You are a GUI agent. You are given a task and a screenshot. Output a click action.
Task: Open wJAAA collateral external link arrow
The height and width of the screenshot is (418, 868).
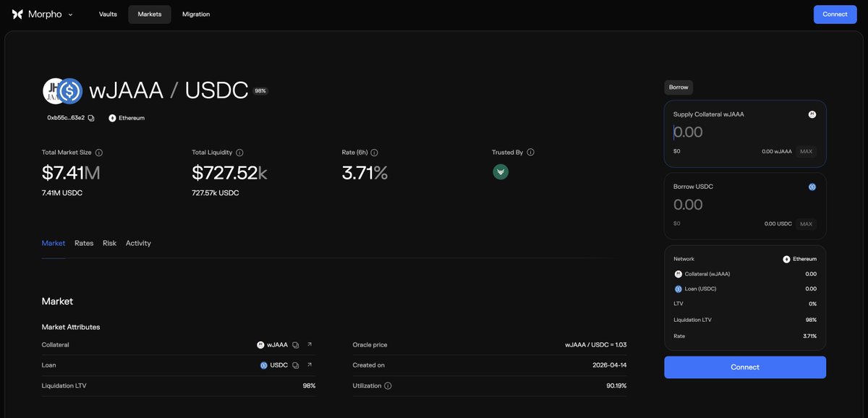tap(310, 345)
